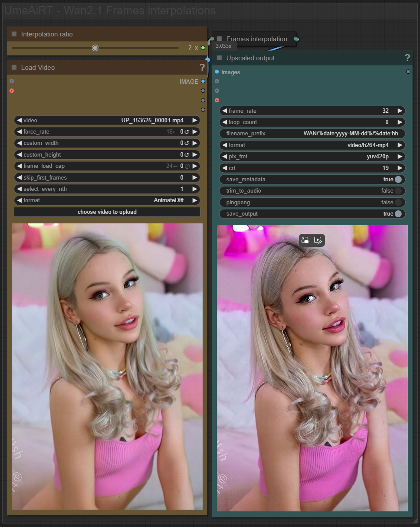Screen dimensions: 420x527
Task: Increase force_rate with its right arrow
Action: click(x=195, y=131)
